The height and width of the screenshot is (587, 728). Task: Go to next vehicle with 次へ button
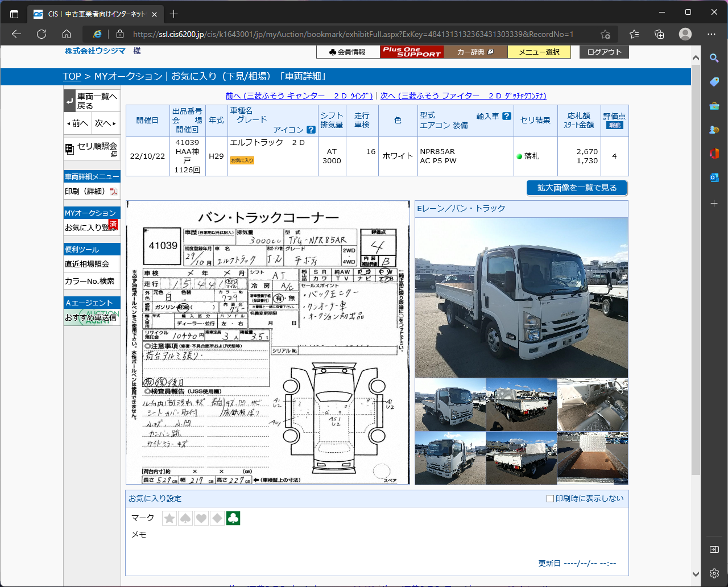click(x=106, y=123)
